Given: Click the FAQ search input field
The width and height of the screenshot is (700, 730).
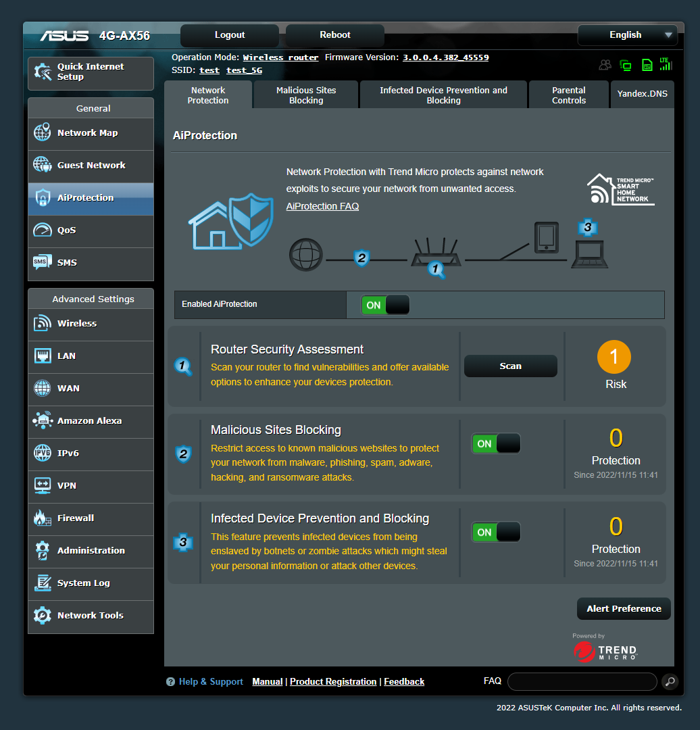Looking at the screenshot, I should click(582, 681).
